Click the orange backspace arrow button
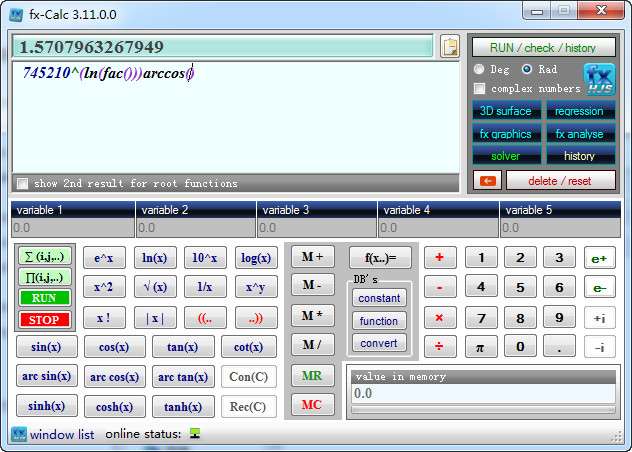 point(487,181)
